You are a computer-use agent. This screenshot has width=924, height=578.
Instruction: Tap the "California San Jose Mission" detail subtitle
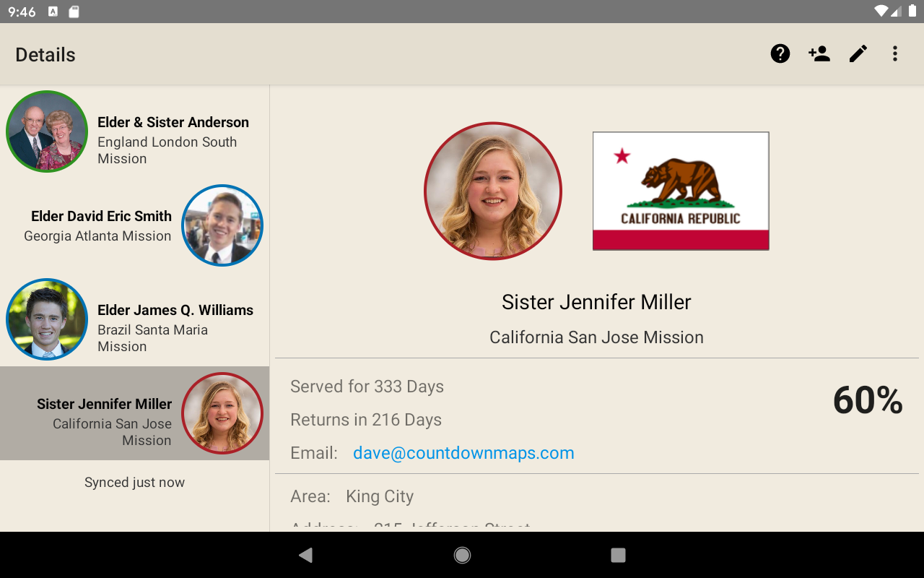click(x=596, y=337)
